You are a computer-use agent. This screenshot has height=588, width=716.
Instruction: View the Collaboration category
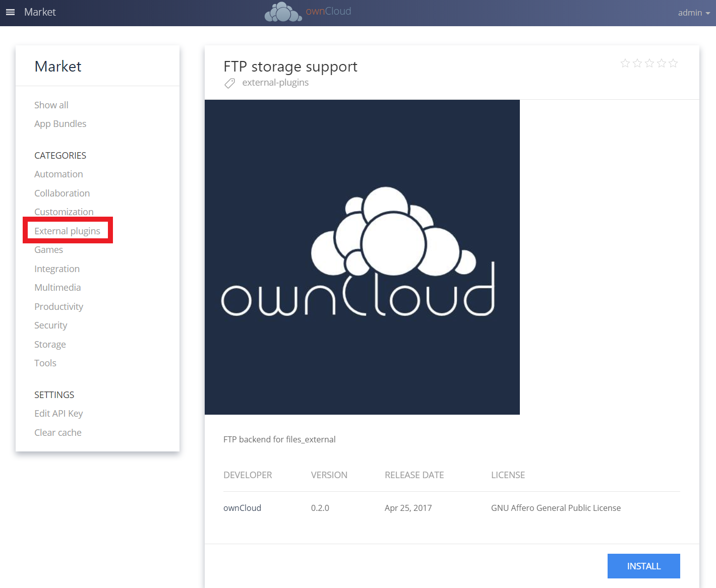tap(62, 193)
